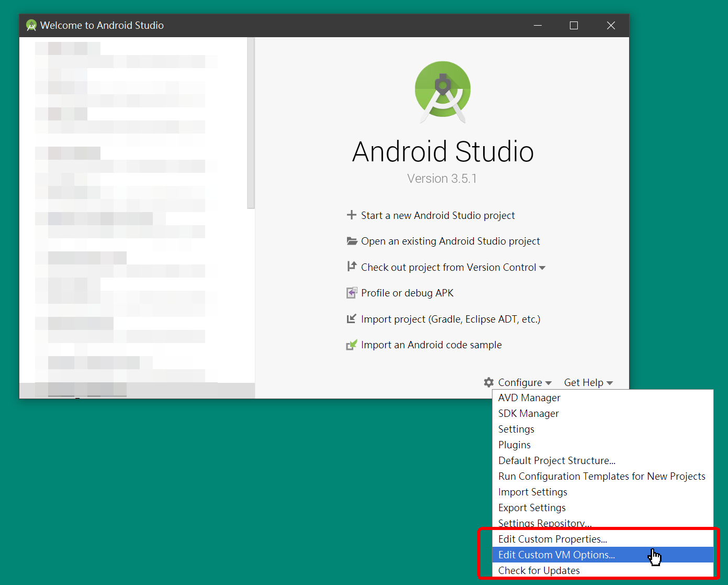Image resolution: width=728 pixels, height=585 pixels.
Task: Open an existing Android Studio project
Action: tap(450, 241)
